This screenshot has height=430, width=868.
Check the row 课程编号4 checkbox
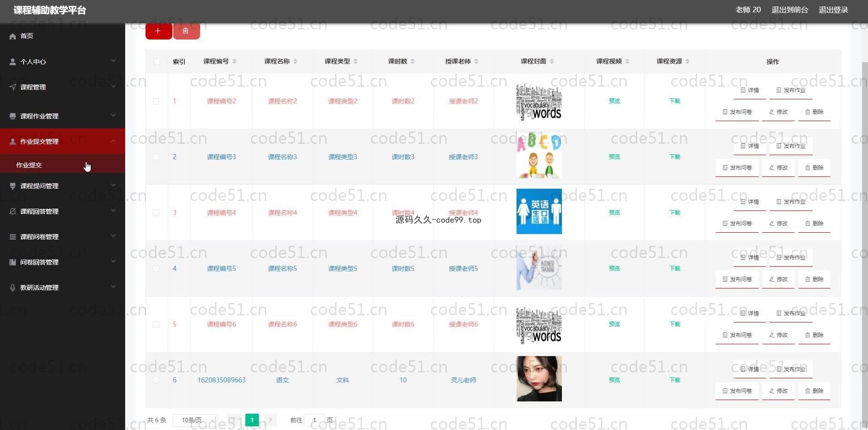(156, 213)
